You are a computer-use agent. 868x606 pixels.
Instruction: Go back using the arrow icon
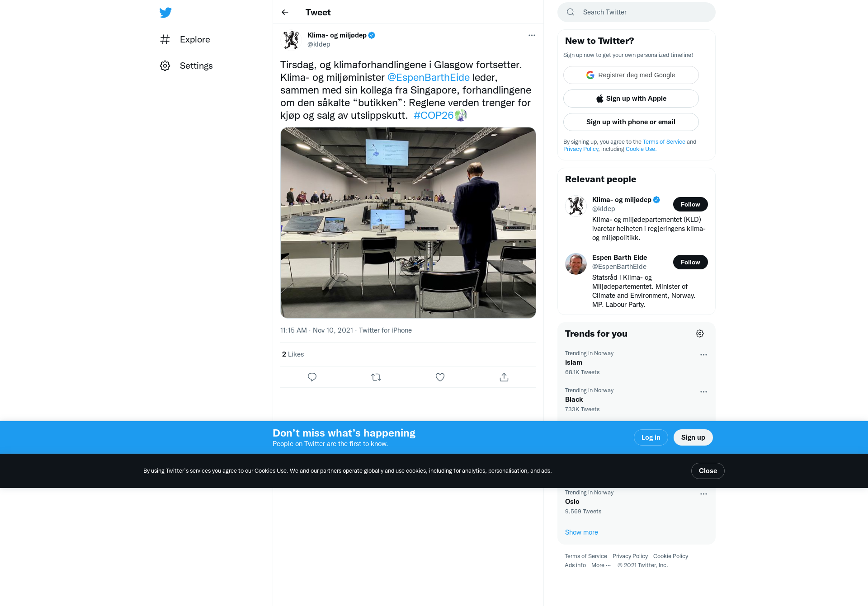[x=285, y=12]
